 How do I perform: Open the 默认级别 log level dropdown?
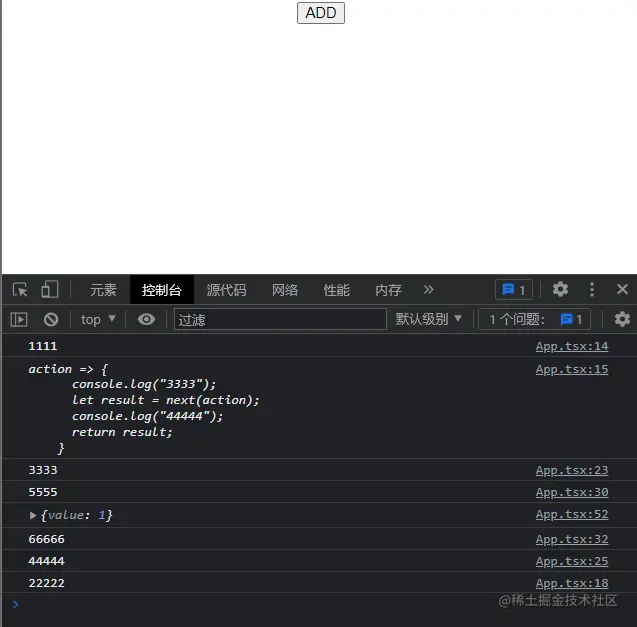point(429,319)
